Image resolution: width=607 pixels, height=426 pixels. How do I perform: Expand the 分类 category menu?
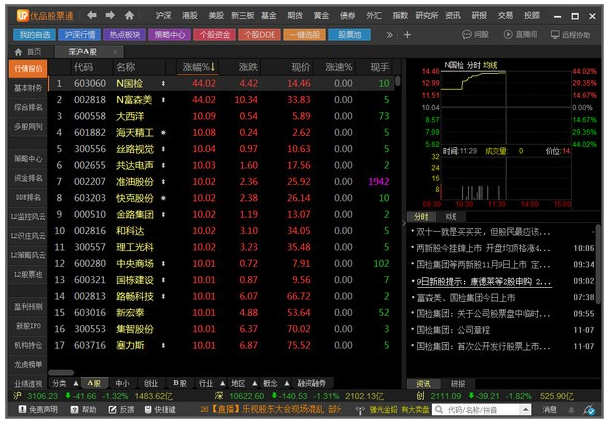pos(76,383)
